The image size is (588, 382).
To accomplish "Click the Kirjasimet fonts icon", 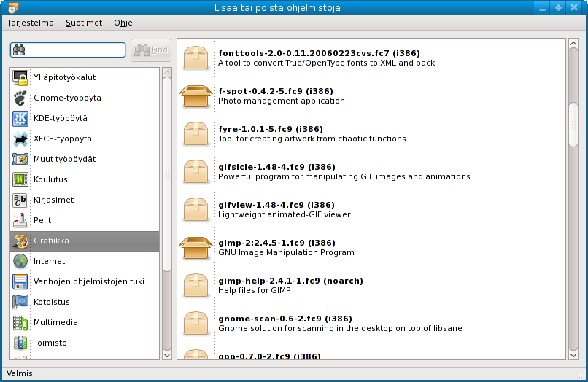I will (x=20, y=200).
